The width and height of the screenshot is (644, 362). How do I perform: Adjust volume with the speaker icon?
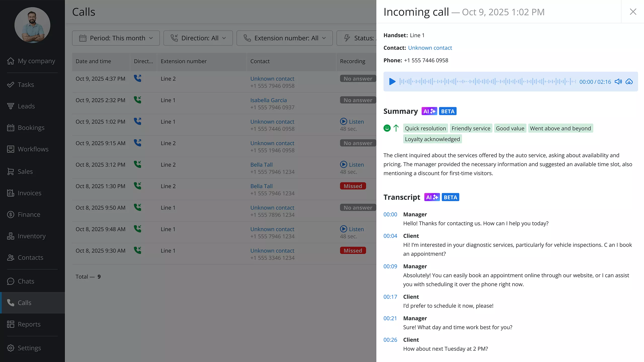point(618,81)
